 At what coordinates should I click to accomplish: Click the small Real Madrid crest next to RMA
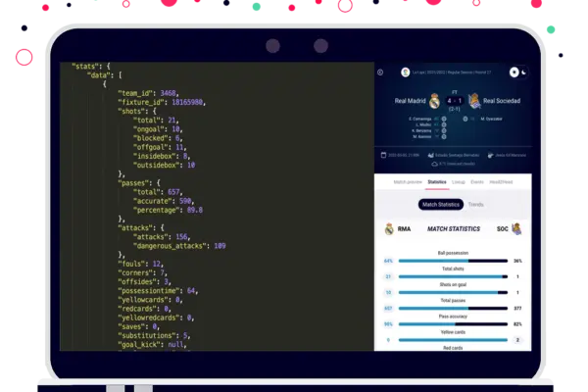pos(389,228)
